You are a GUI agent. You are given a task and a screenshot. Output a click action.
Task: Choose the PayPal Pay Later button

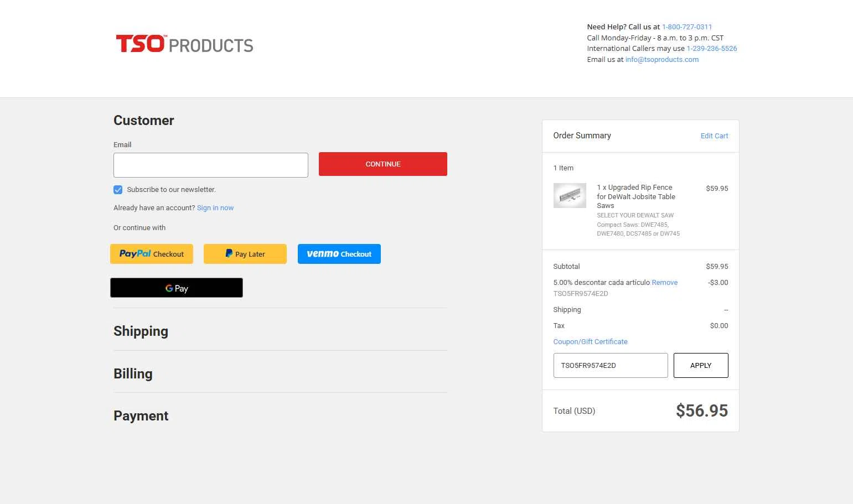coord(245,254)
